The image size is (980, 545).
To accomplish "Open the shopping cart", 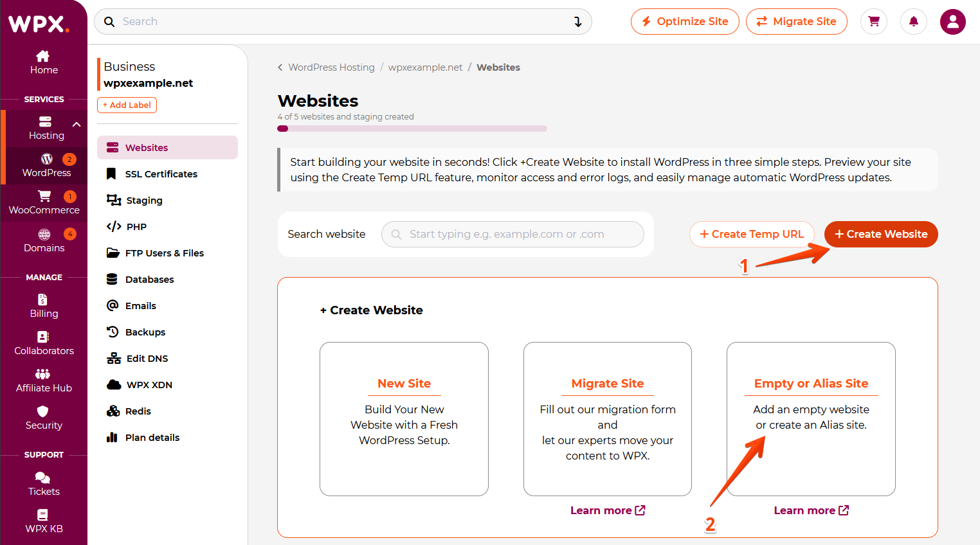I will 874,21.
